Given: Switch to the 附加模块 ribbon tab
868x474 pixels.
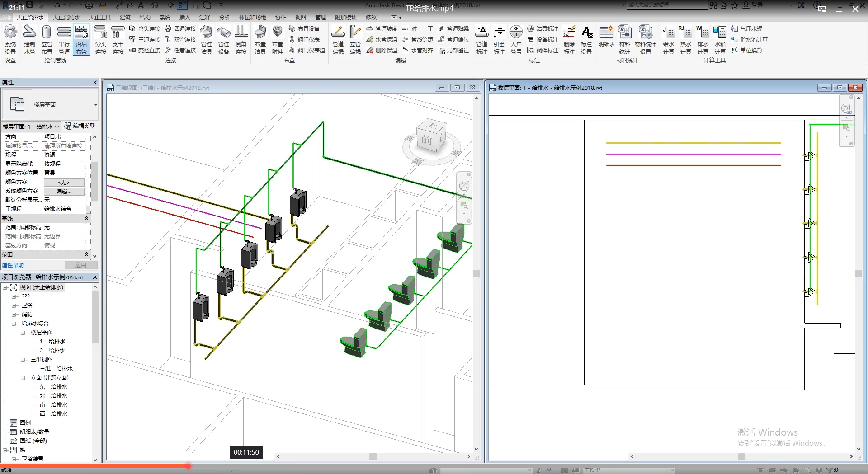Looking at the screenshot, I should 345,17.
